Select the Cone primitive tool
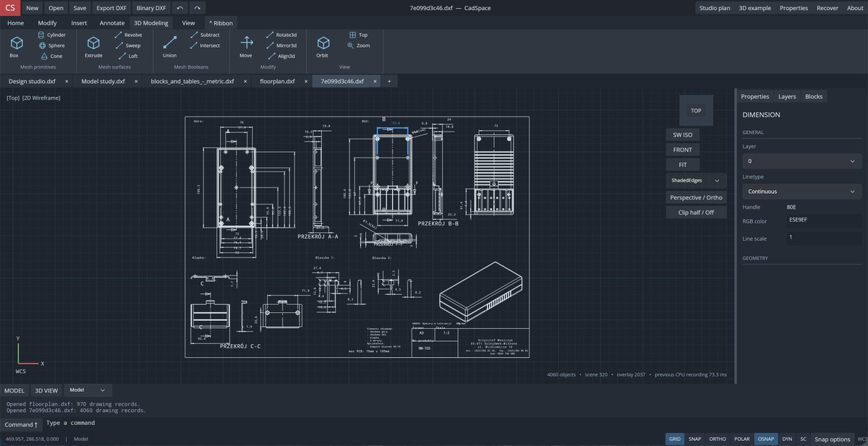 pos(51,56)
